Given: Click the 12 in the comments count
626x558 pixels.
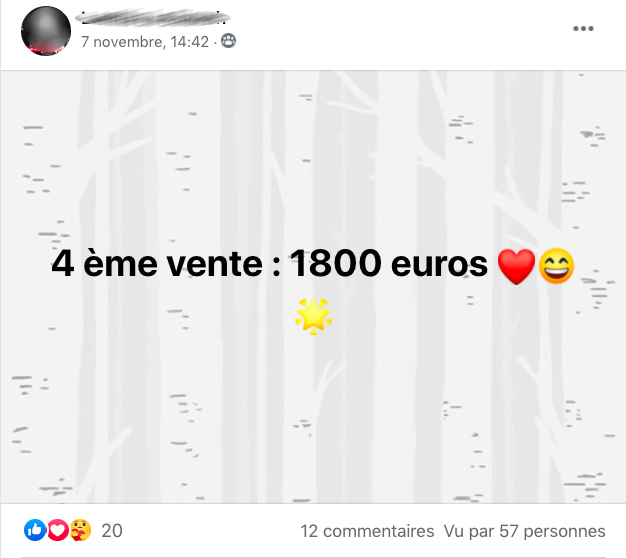Looking at the screenshot, I should [x=309, y=531].
